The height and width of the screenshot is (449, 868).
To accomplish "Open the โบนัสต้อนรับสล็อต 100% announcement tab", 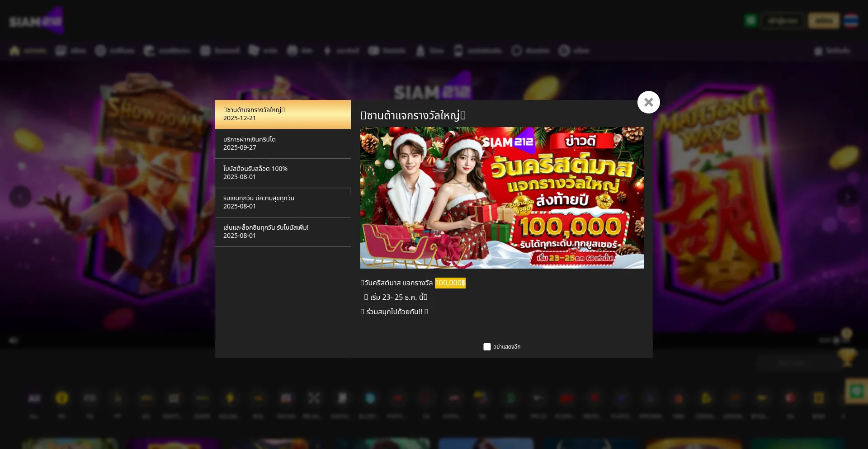I will click(x=283, y=173).
